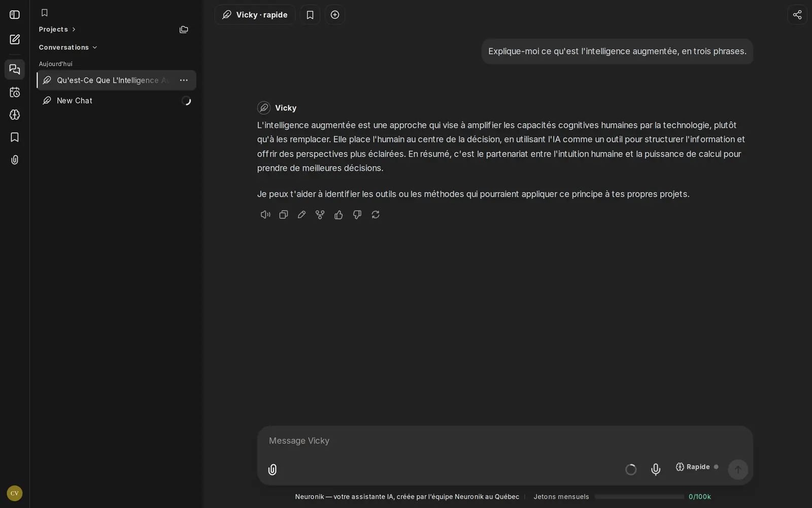Open the project folders icon beside Projects

[184, 29]
